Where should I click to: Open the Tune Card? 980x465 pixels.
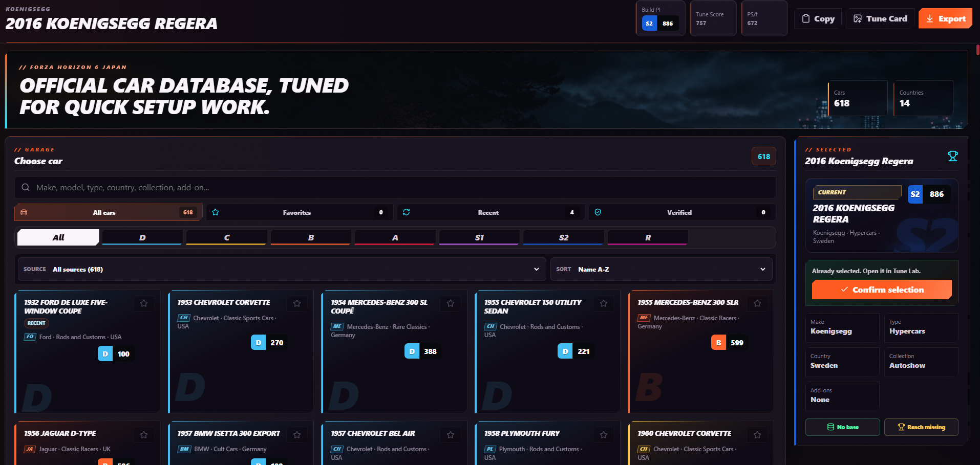[880, 19]
